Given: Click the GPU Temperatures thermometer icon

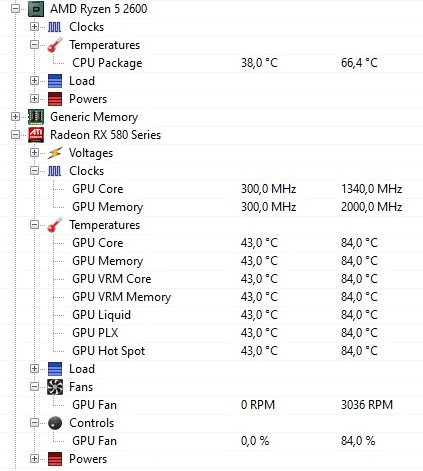Looking at the screenshot, I should point(55,225).
